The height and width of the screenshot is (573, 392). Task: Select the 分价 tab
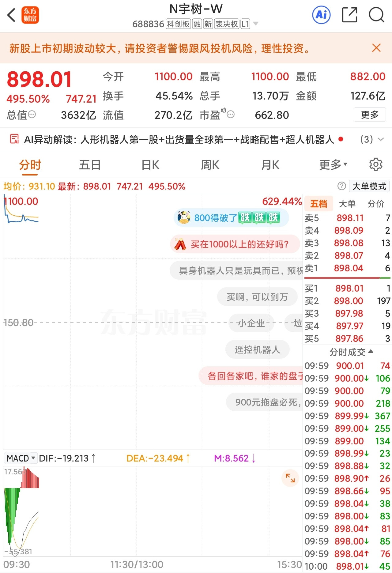click(376, 204)
